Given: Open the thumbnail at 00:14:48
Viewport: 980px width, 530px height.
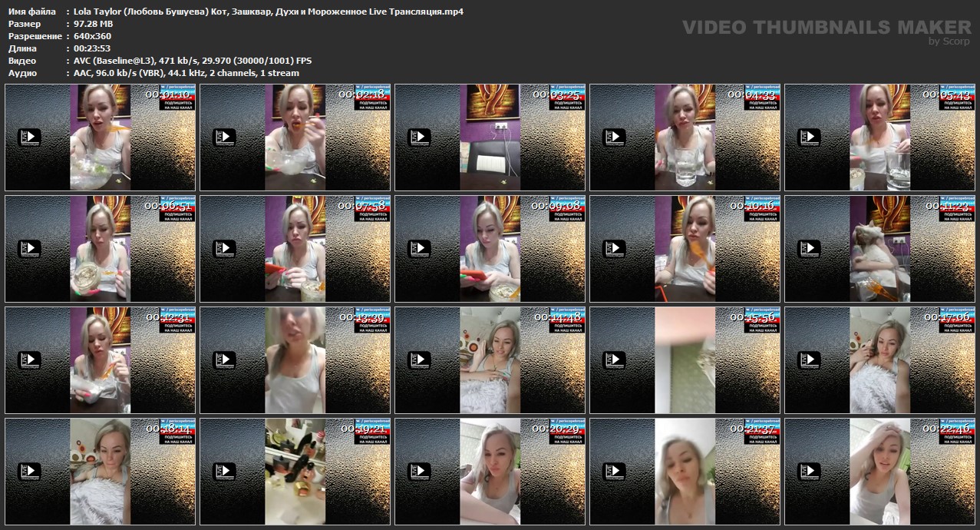Looking at the screenshot, I should click(x=490, y=359).
